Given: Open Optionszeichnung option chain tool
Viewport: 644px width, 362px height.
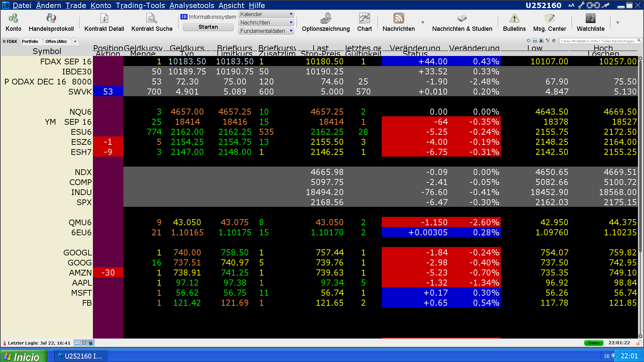Looking at the screenshot, I should (325, 18).
